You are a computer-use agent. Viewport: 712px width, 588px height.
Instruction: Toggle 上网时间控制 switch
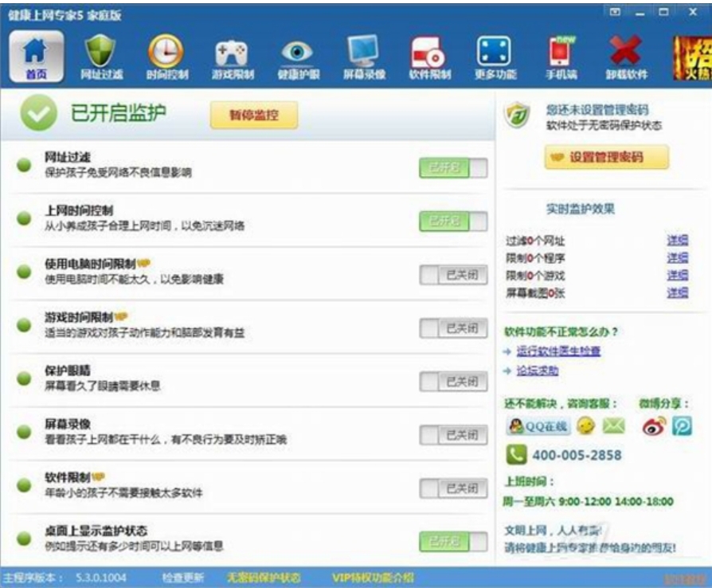point(453,221)
